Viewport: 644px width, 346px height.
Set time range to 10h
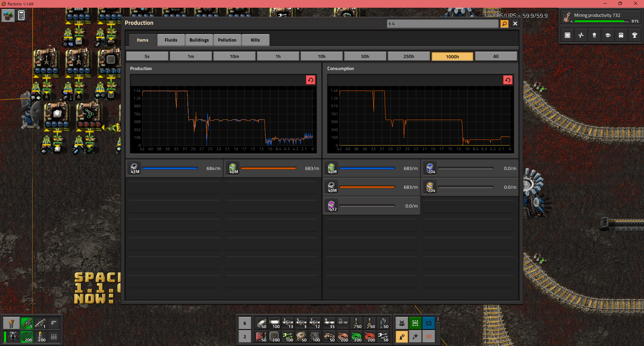[x=322, y=56]
